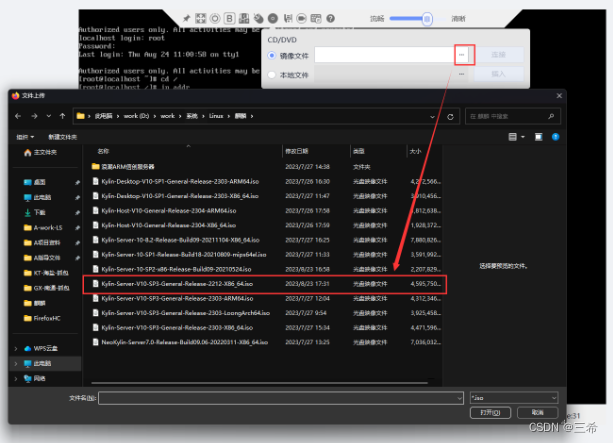Select the 镜像文件 radio button
Screen dimensions: 613x443
click(x=272, y=55)
